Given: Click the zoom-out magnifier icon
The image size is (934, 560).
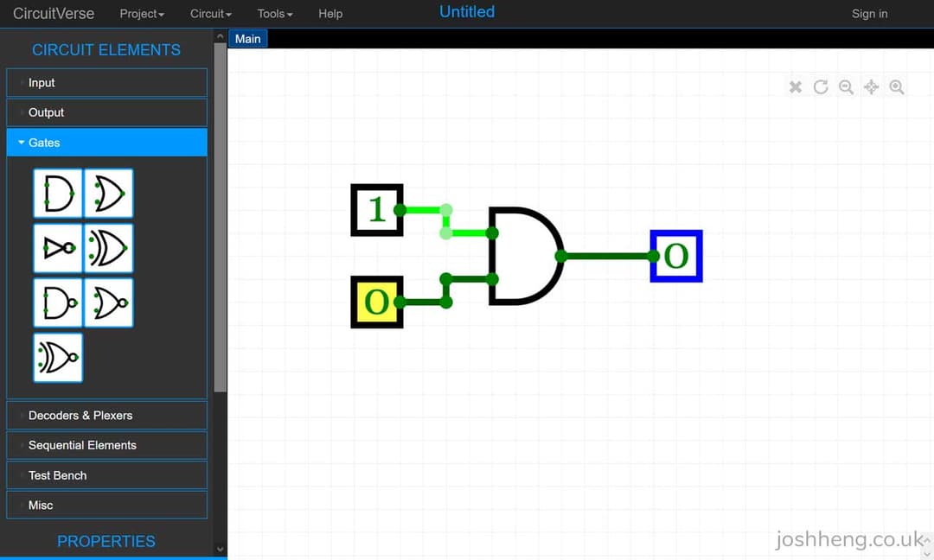Looking at the screenshot, I should tap(846, 86).
